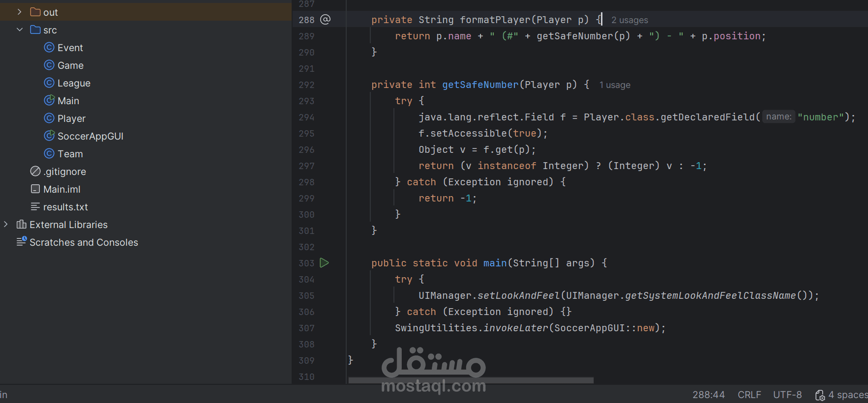The width and height of the screenshot is (868, 403).
Task: Click the read-only lock icon in status bar
Action: 820,395
